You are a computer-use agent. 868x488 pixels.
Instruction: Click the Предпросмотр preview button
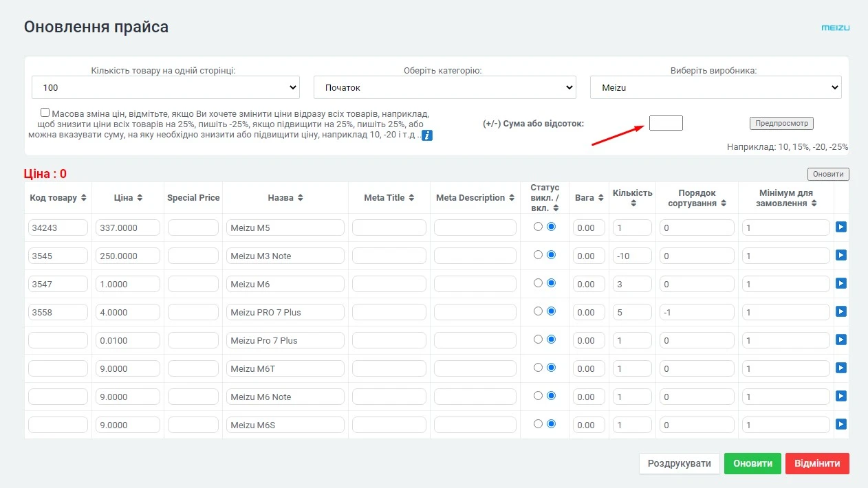(781, 123)
